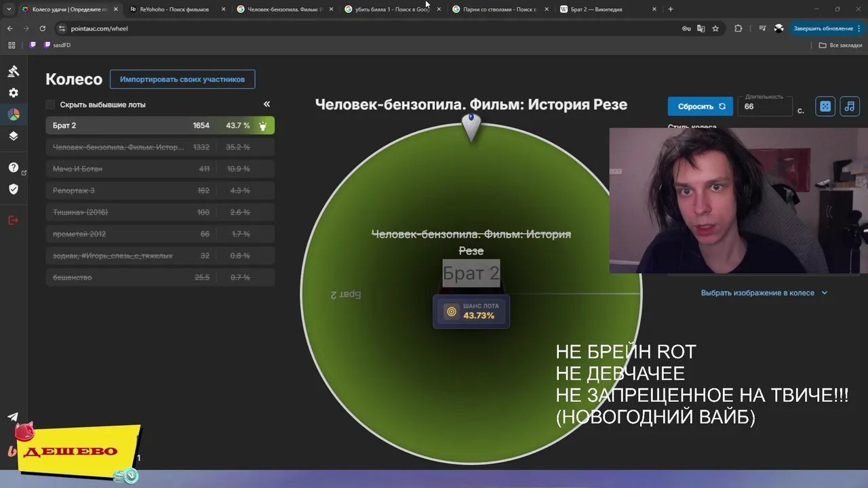Open the music note soundtrack button
The image size is (868, 488).
point(850,106)
